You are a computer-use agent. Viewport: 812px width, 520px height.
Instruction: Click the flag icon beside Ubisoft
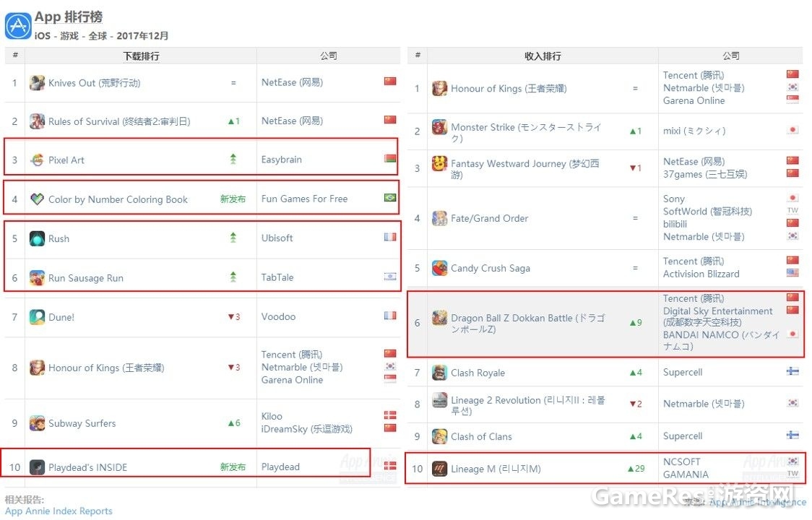390,237
